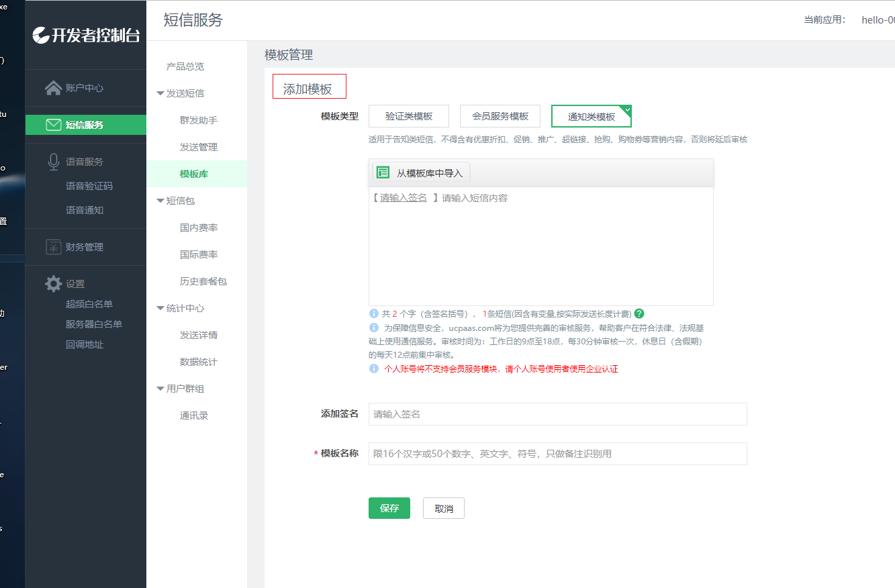Click the info icon beside 个人账号 warning
The height and width of the screenshot is (588, 895).
(x=374, y=369)
